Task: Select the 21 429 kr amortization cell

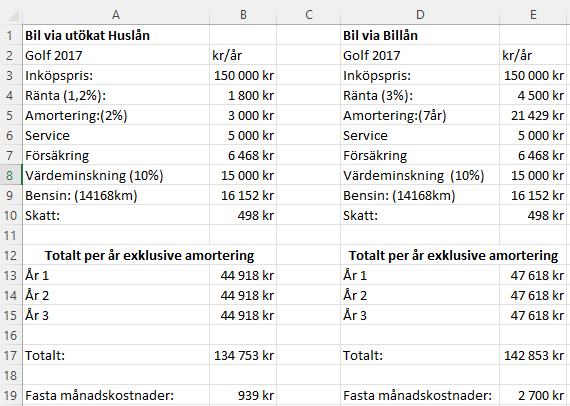Action: pos(533,116)
